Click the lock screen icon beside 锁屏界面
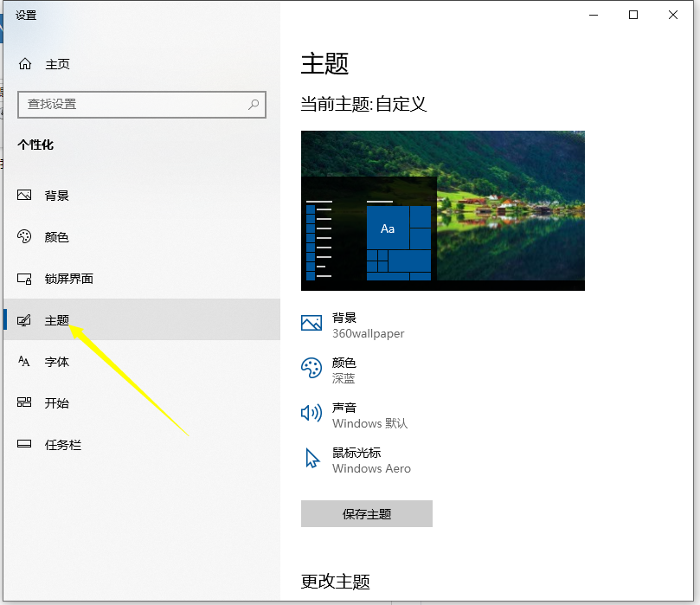 (x=25, y=279)
